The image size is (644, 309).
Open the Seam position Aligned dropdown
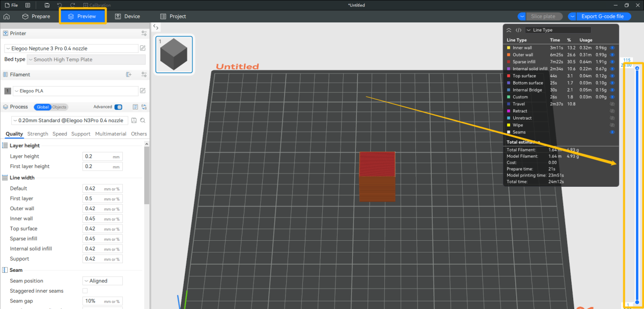pos(102,281)
